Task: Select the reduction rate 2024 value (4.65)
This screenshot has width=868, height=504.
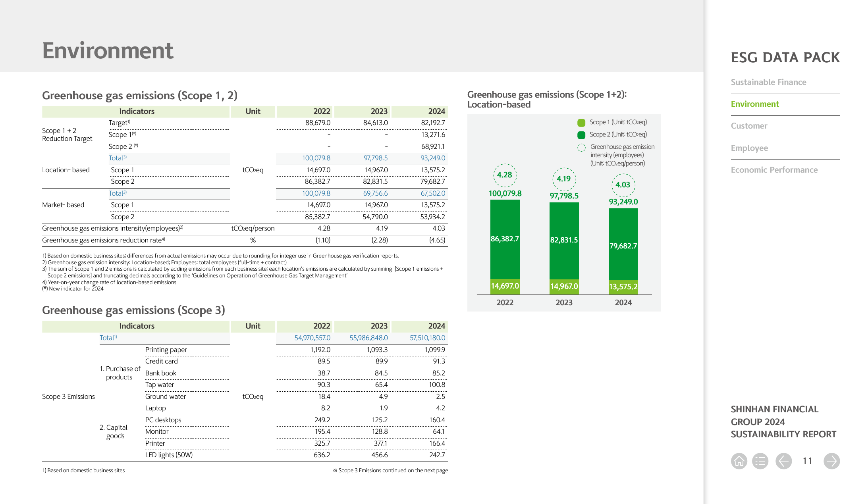Action: (437, 240)
